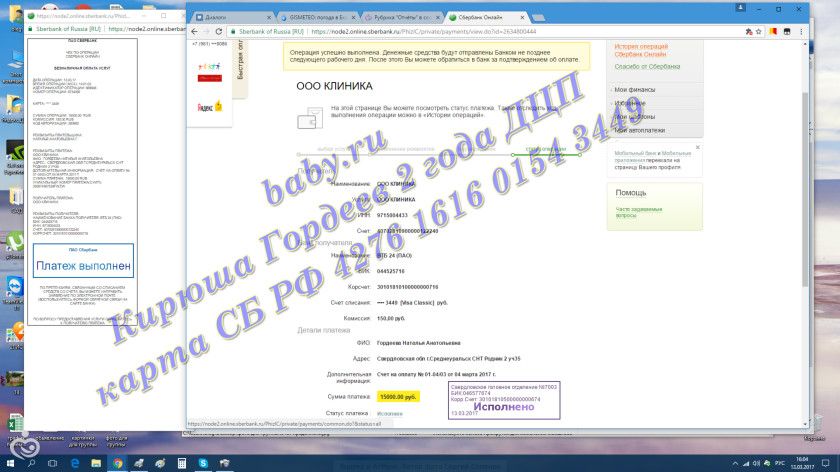Viewport: 840px width, 472px height.
Task: Open Calculator from taskbar
Action: pos(182,463)
